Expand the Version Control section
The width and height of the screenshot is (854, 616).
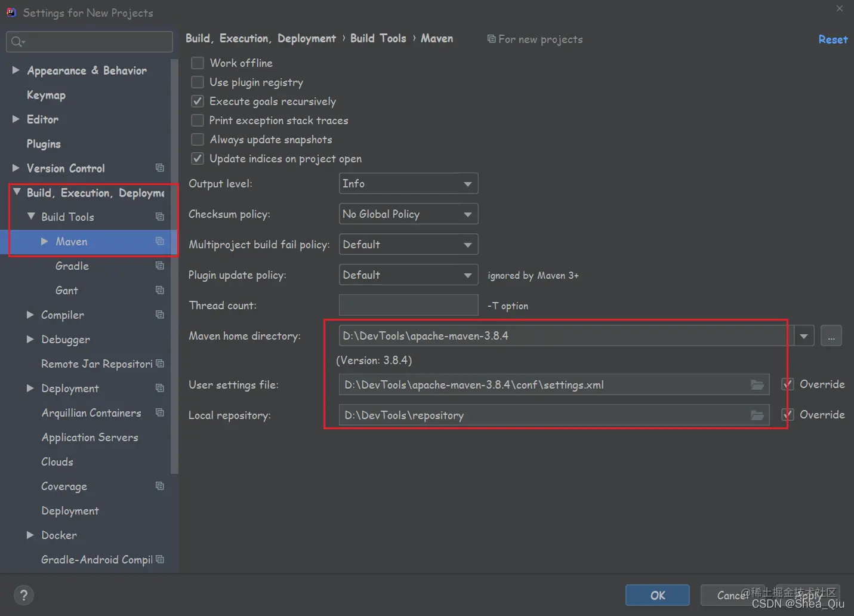pos(16,168)
